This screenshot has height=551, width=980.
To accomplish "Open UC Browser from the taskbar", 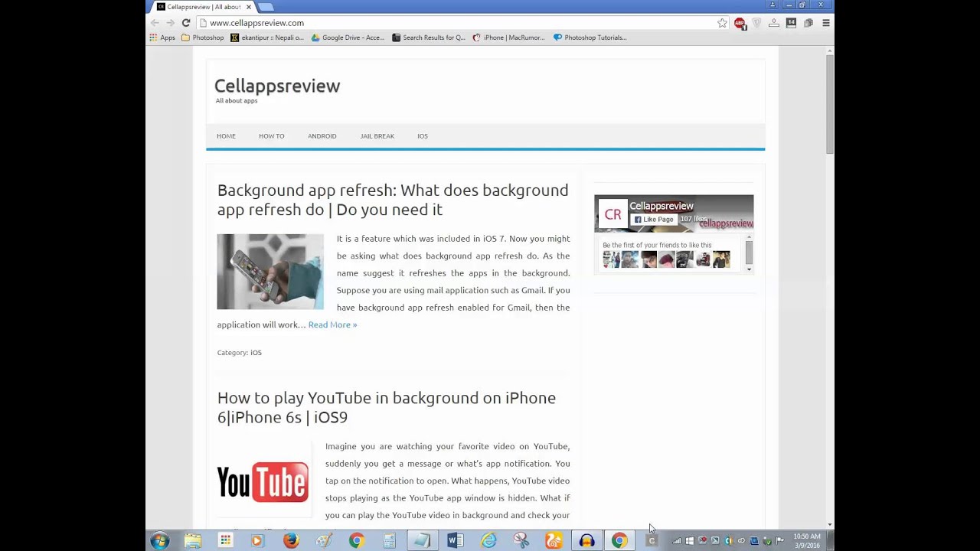I will point(554,541).
